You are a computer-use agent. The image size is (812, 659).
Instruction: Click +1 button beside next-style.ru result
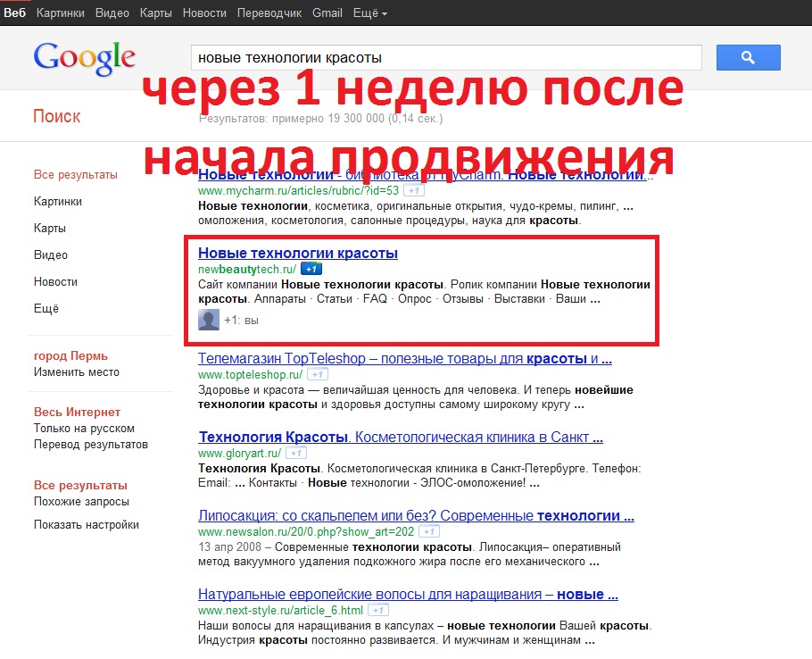(378, 610)
